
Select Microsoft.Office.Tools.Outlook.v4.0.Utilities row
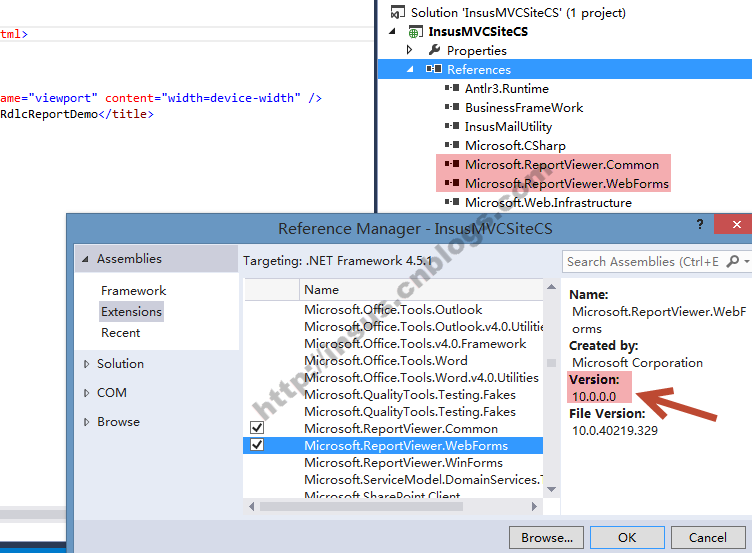pos(393,327)
